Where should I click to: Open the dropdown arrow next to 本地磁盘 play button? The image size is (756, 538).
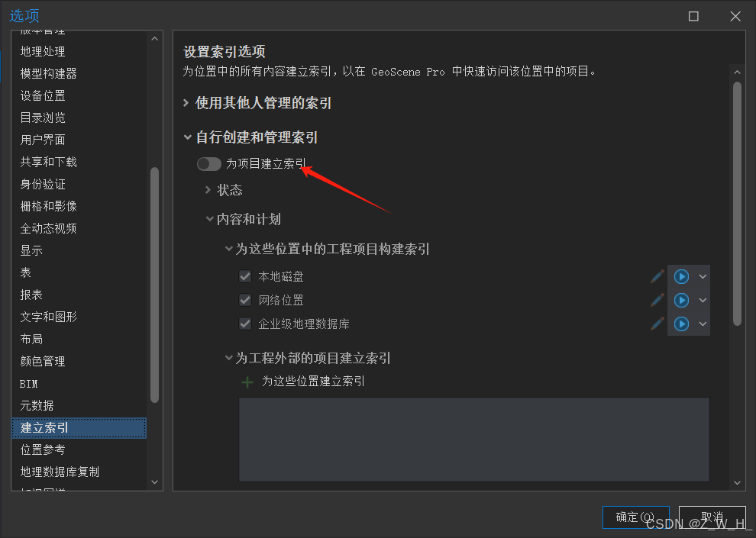pyautogui.click(x=703, y=276)
